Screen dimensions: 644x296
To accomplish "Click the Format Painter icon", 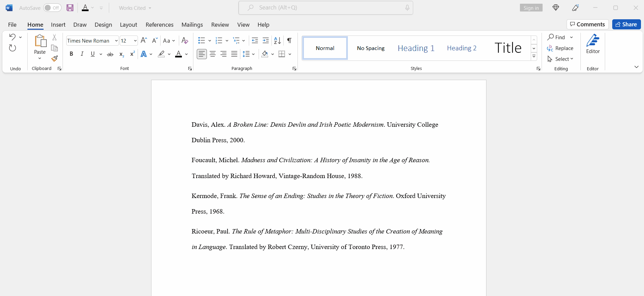I will pos(54,59).
